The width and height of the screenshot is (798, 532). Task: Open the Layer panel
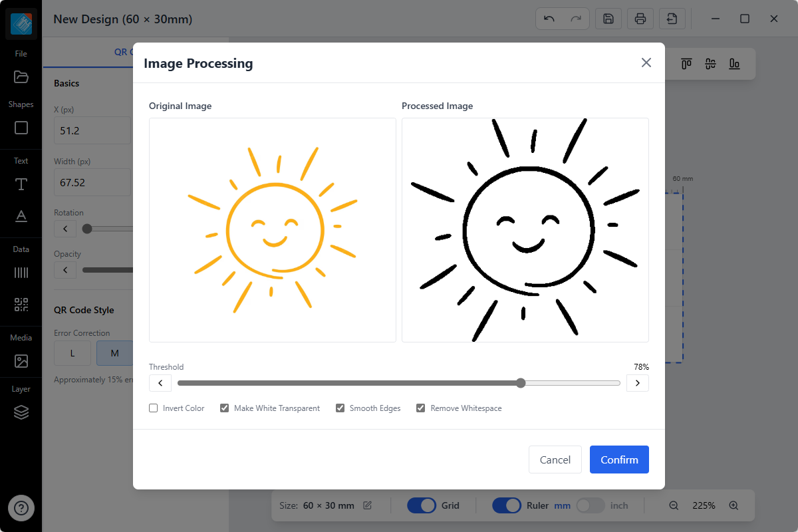21,412
